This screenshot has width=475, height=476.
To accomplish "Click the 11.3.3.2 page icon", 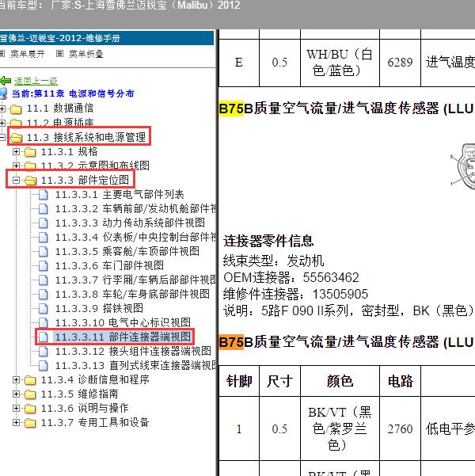I will click(44, 208).
